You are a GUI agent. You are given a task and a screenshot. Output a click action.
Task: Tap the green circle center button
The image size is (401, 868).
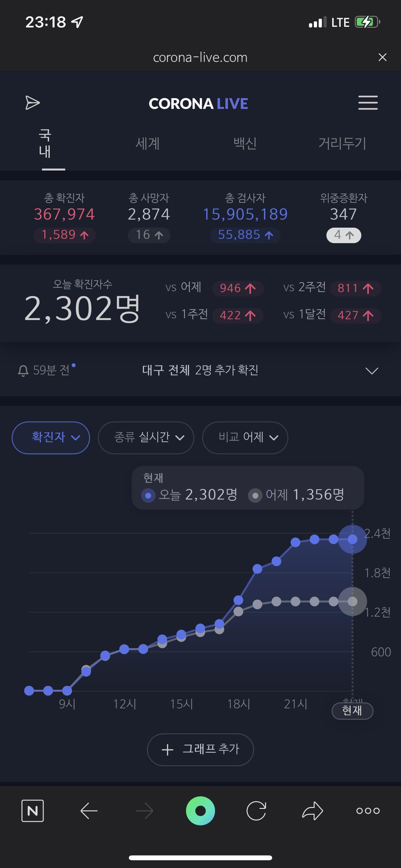click(x=200, y=811)
